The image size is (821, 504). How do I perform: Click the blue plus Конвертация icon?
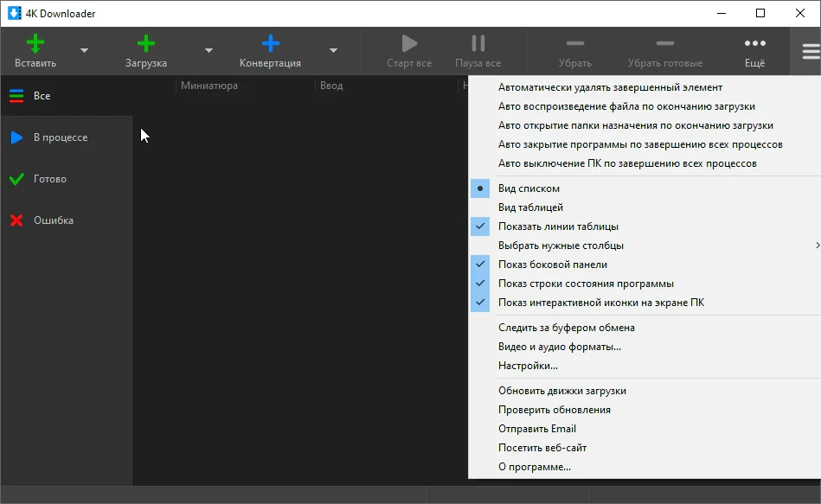pos(270,43)
